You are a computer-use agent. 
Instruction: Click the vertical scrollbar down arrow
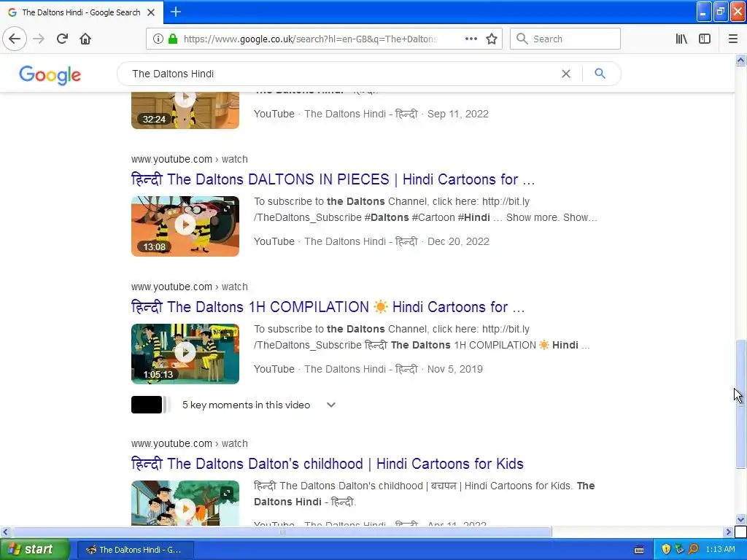[740, 519]
